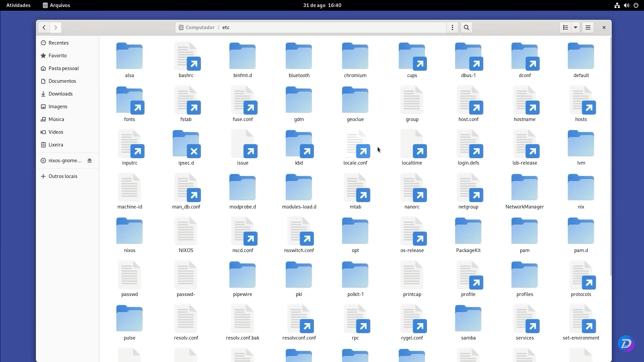644x362 pixels.
Task: Open the view options dropdown arrow
Action: click(x=576, y=27)
